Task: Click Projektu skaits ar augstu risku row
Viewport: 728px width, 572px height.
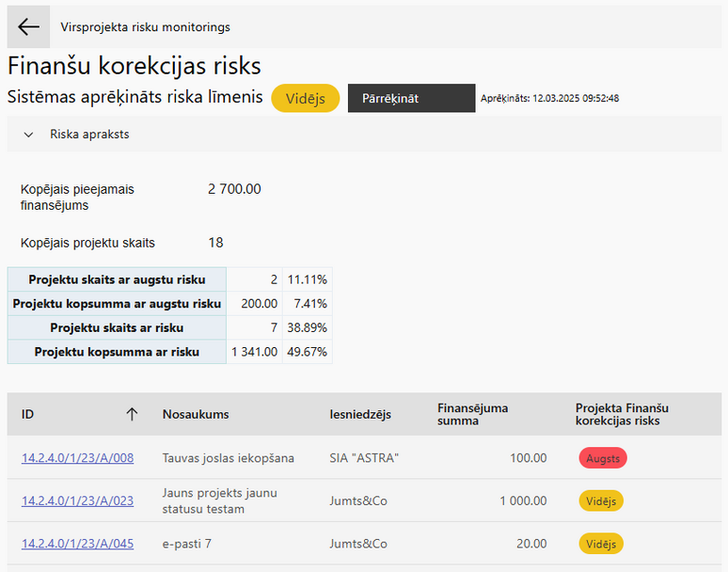Action: (x=170, y=279)
